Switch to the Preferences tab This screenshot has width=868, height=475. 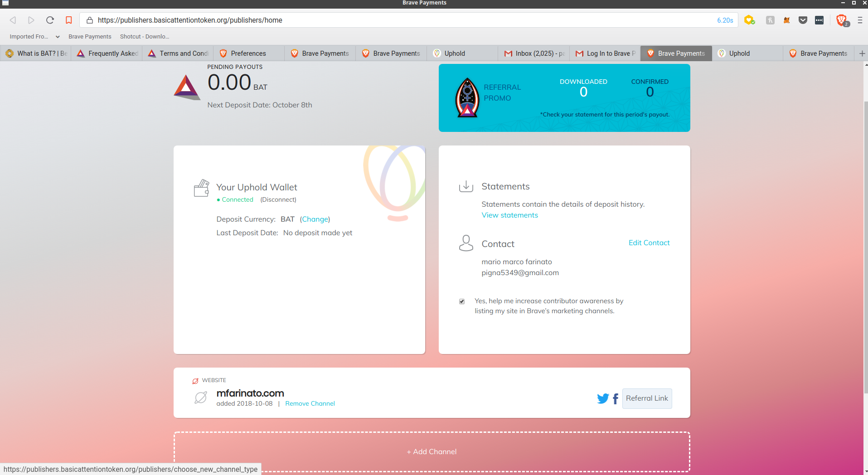pos(250,53)
